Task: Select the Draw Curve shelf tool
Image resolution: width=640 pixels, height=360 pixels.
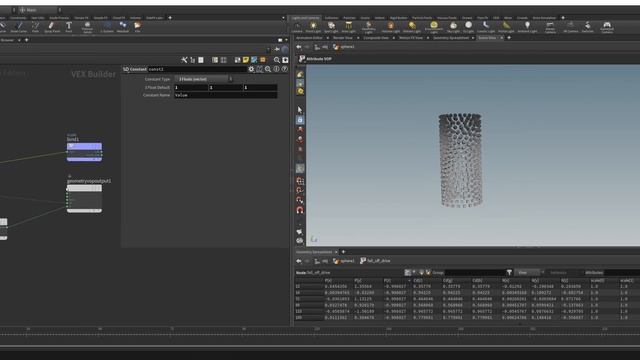Action: pos(18,27)
